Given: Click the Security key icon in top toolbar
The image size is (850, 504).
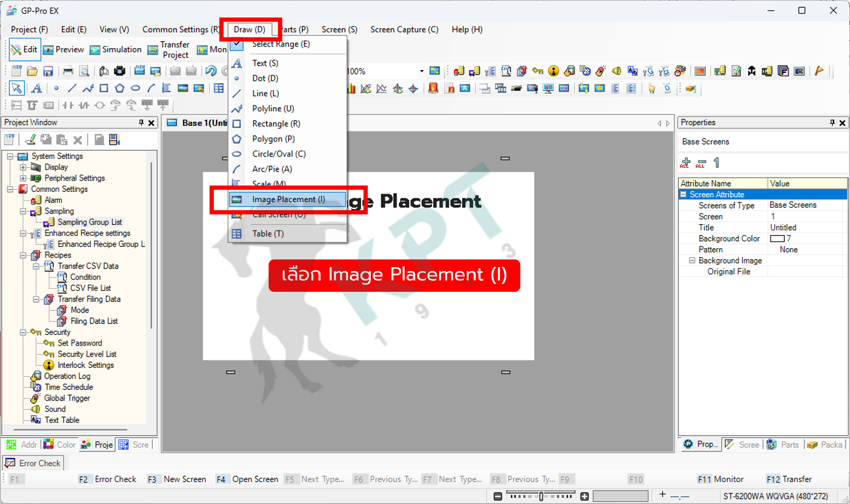Looking at the screenshot, I should [x=538, y=71].
